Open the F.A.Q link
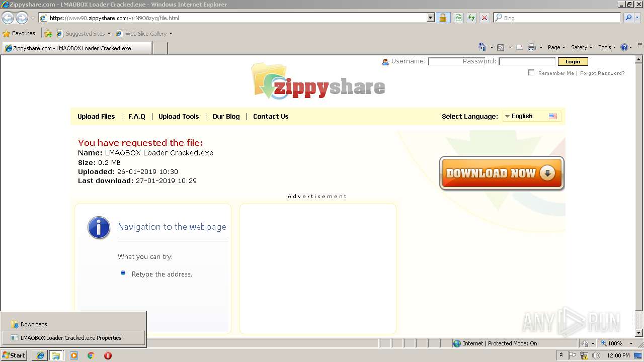The image size is (644, 362). pos(136,116)
